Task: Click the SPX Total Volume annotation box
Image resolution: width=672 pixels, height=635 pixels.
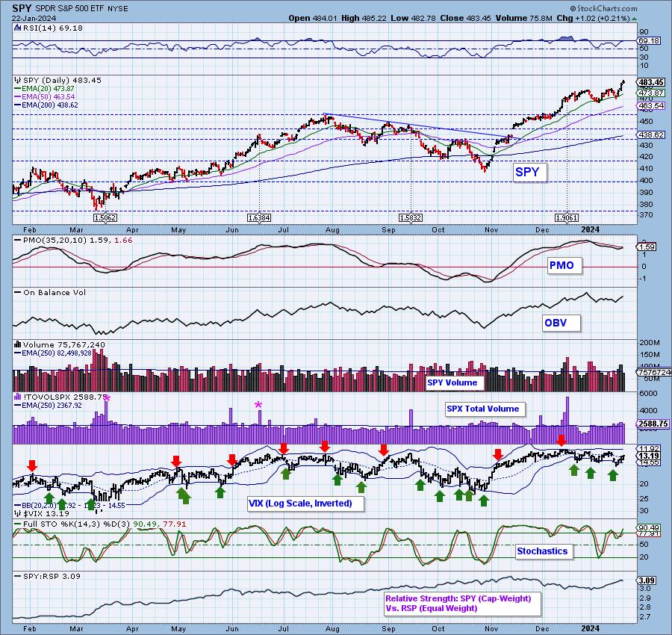Action: point(485,409)
